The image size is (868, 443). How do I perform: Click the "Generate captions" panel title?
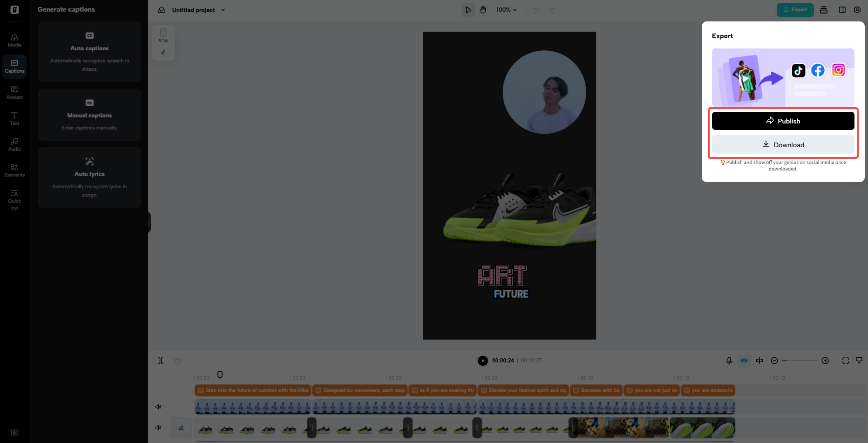[66, 9]
